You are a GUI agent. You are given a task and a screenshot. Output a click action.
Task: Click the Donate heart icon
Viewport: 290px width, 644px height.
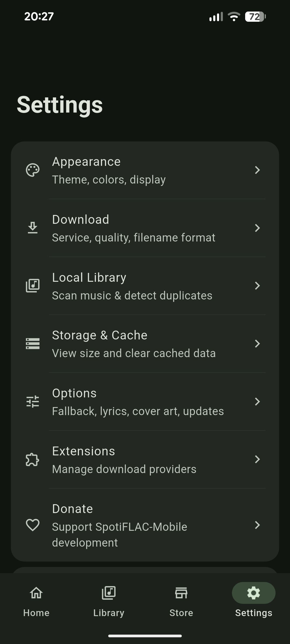click(32, 525)
